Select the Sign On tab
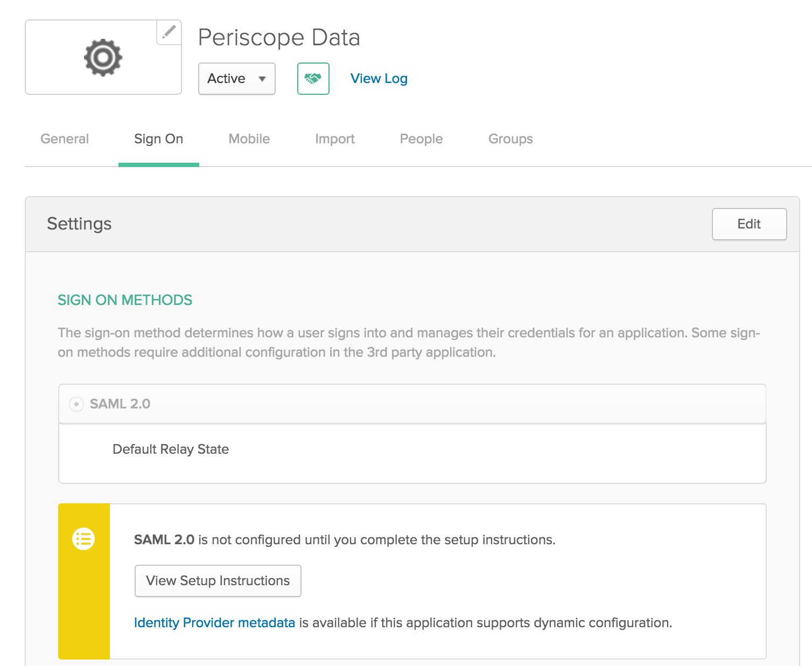Image resolution: width=812 pixels, height=666 pixels. pos(159,139)
